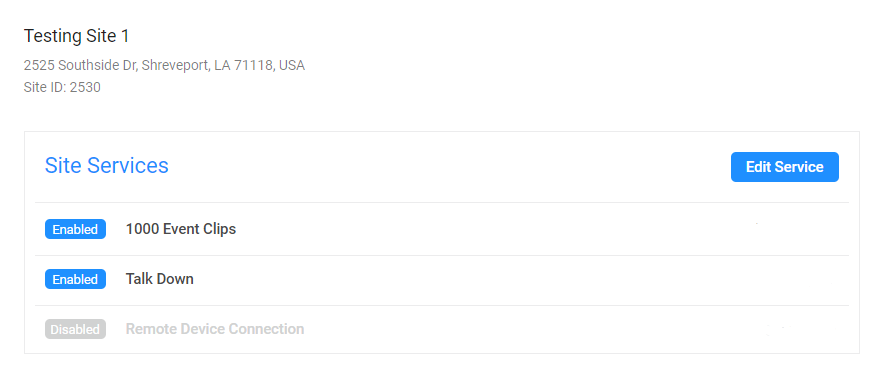Toggle the Enabled badge for 1000 Event Clips
Viewport: 881px width, 387px height.
[75, 229]
